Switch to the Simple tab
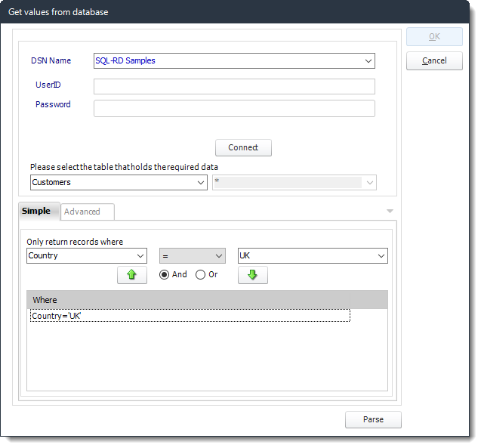The image size is (481, 448). [x=39, y=211]
